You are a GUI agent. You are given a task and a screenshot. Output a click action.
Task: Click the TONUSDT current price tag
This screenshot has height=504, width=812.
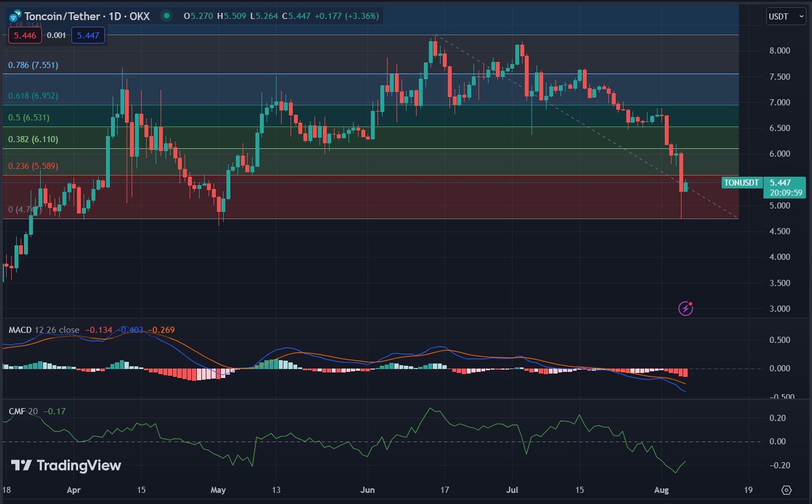click(x=742, y=183)
